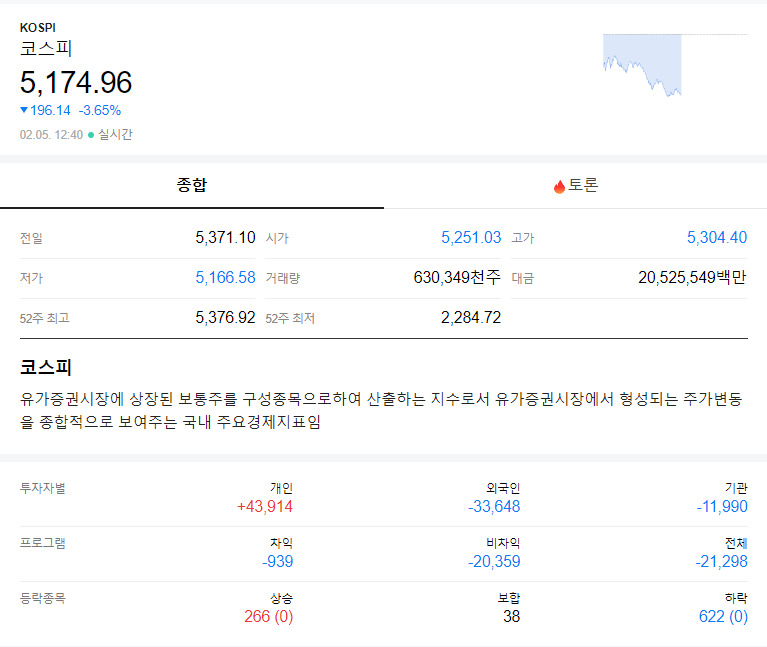Image resolution: width=767 pixels, height=647 pixels.
Task: Click the 투자자별 row label
Action: pos(43,488)
